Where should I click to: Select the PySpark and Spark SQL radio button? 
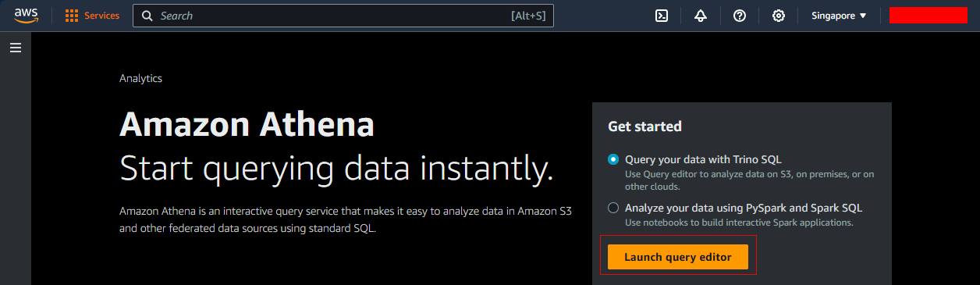(613, 208)
